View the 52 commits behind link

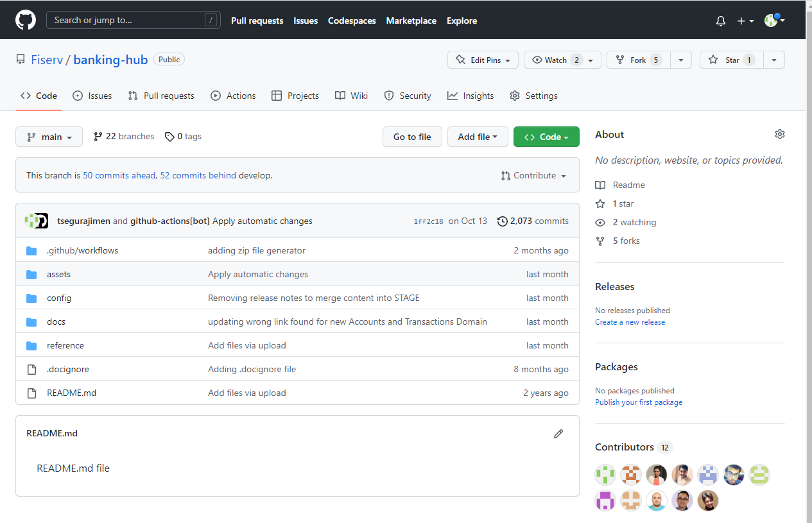click(198, 175)
